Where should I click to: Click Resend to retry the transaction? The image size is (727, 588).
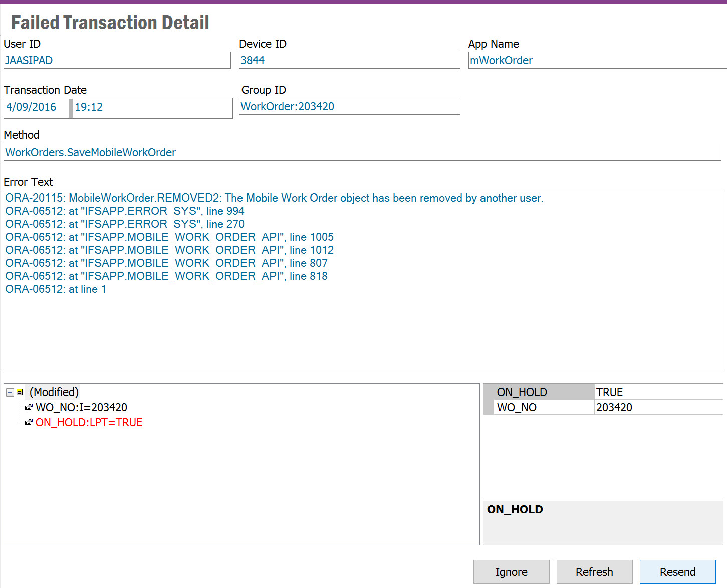point(677,572)
